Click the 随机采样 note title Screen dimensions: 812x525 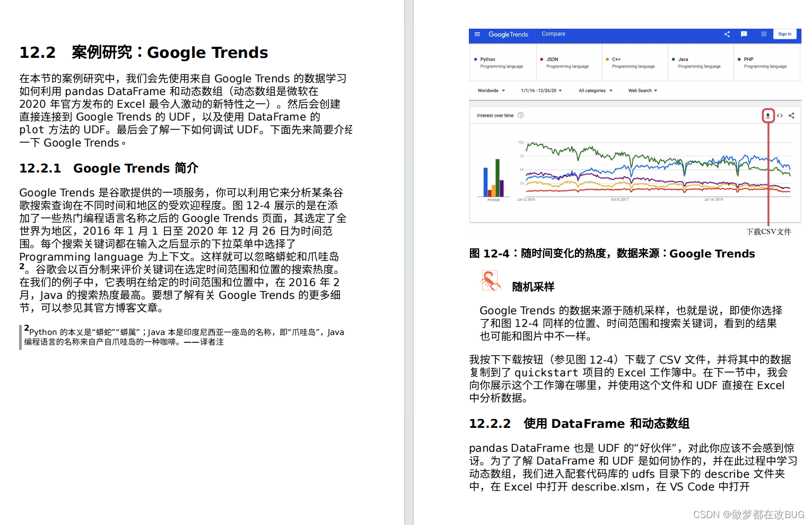coord(533,287)
